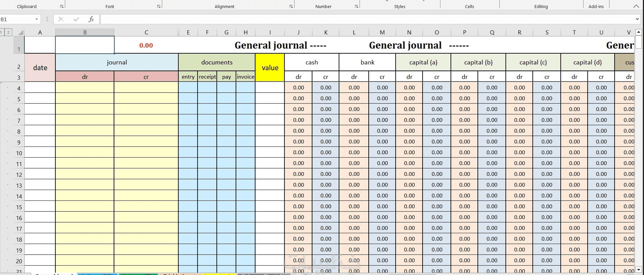
Task: Click the formula bar Enter checkmark
Action: (76, 19)
